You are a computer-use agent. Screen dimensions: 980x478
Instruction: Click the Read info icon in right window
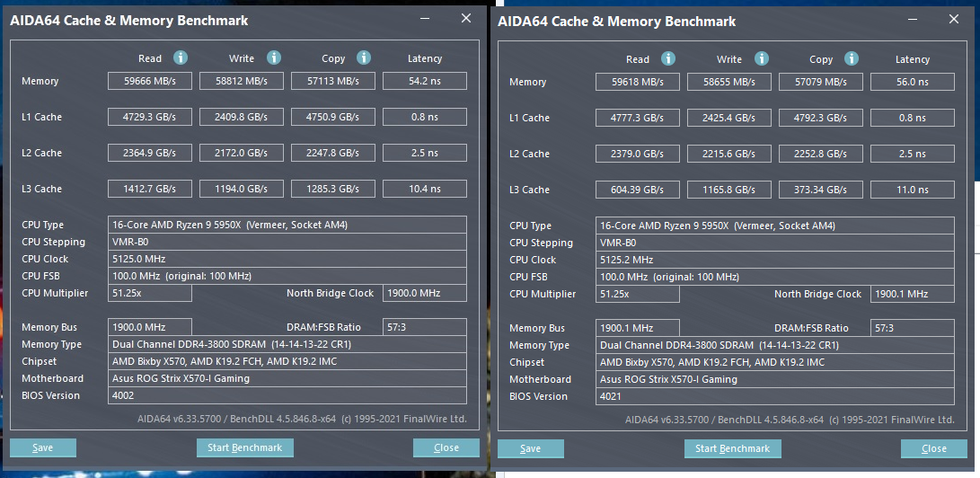tap(667, 59)
